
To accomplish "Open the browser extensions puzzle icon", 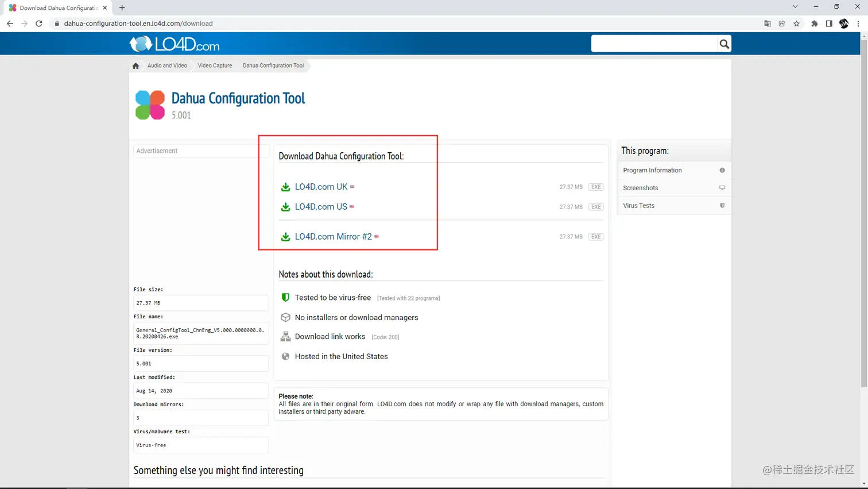I will coord(814,24).
